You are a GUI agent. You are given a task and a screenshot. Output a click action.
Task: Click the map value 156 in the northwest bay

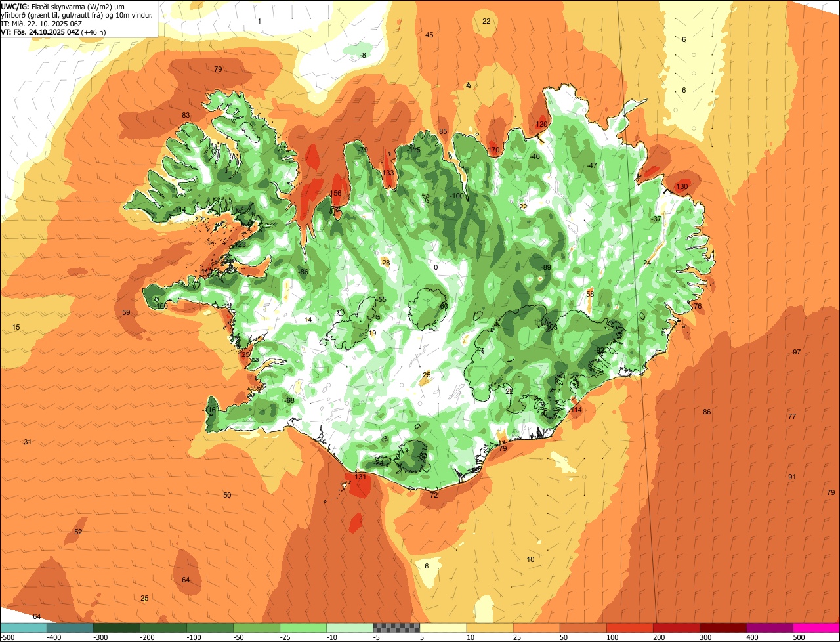335,193
